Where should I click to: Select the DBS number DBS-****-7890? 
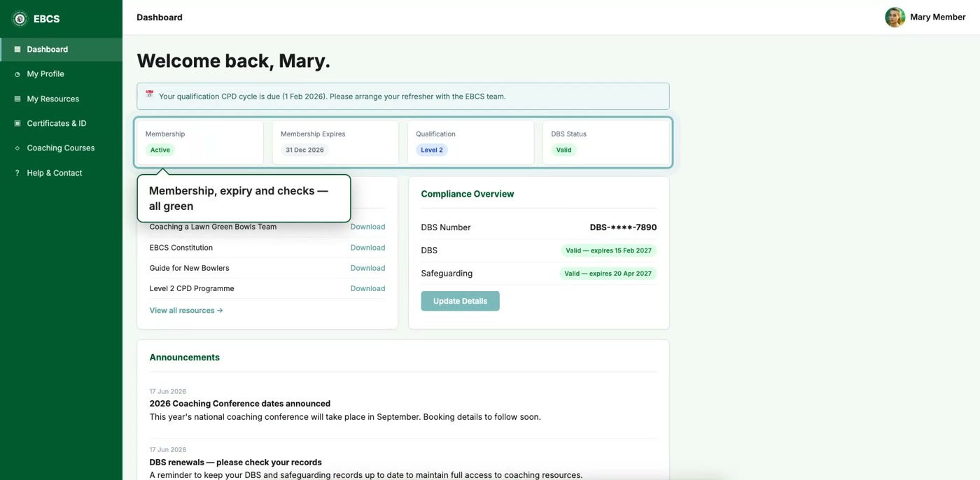pos(623,227)
